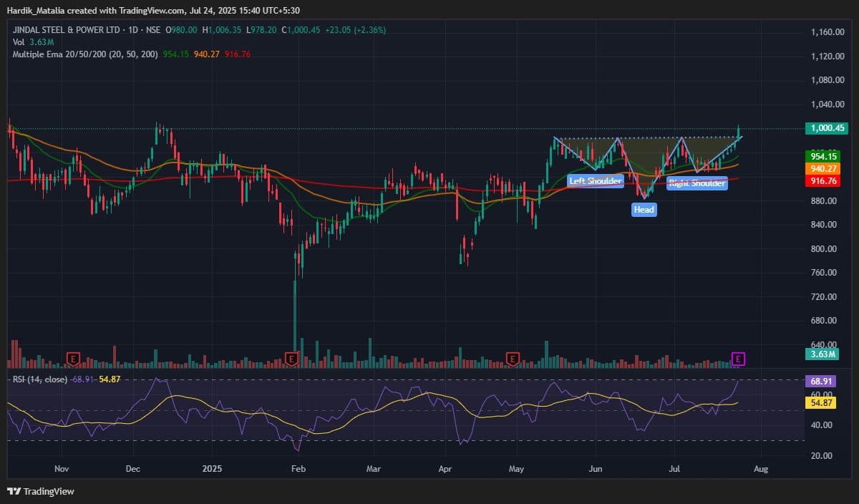
Task: Select the RSI (14, close) indicator legend
Action: coord(40,379)
